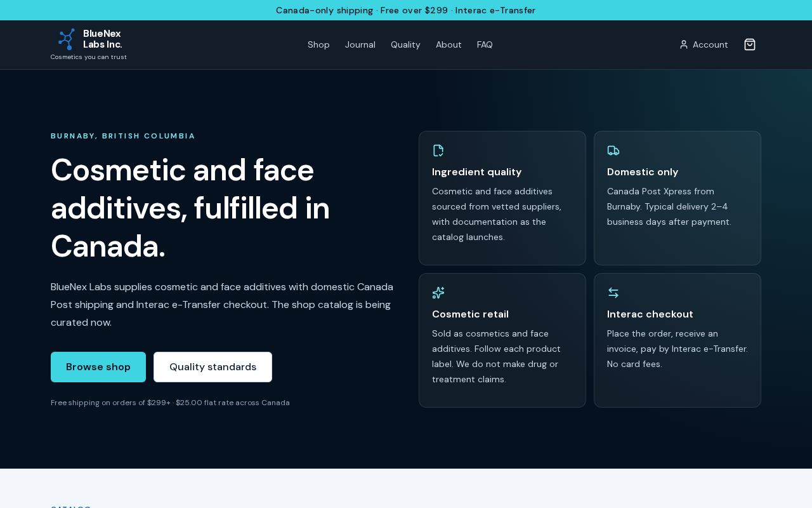Screen dimensions: 812x508
Task: Click the Burnaby, British Columbia label
Action: coord(123,136)
